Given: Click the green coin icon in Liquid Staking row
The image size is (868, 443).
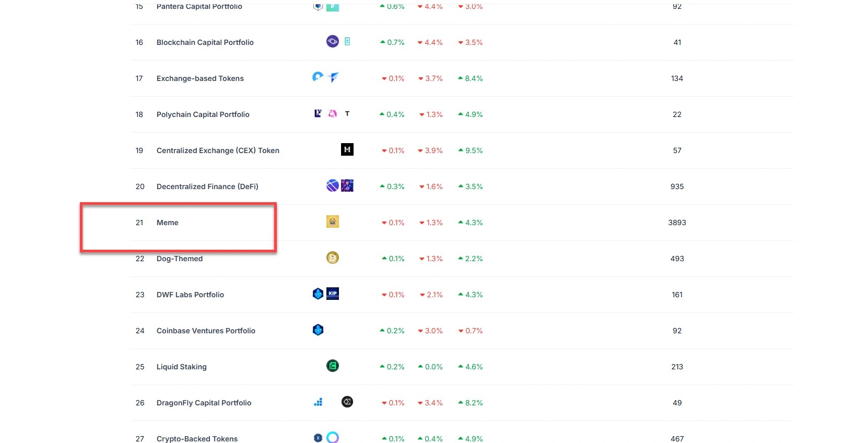Looking at the screenshot, I should point(333,366).
